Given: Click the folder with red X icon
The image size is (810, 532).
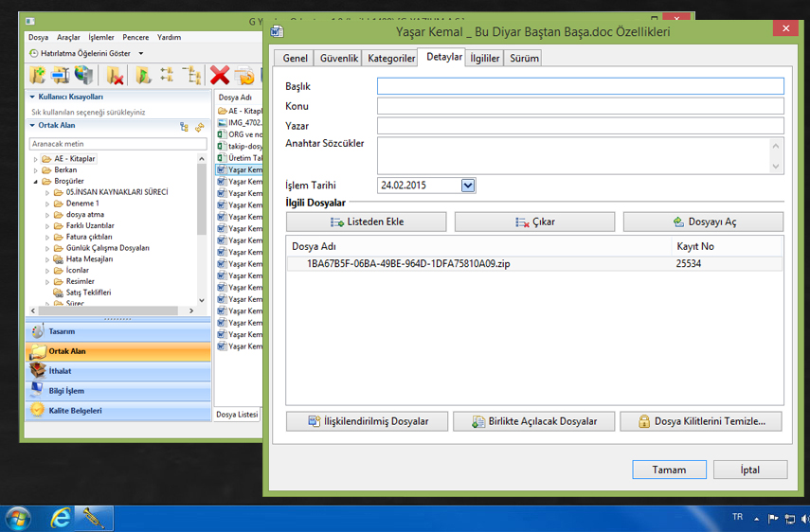Looking at the screenshot, I should [116, 76].
